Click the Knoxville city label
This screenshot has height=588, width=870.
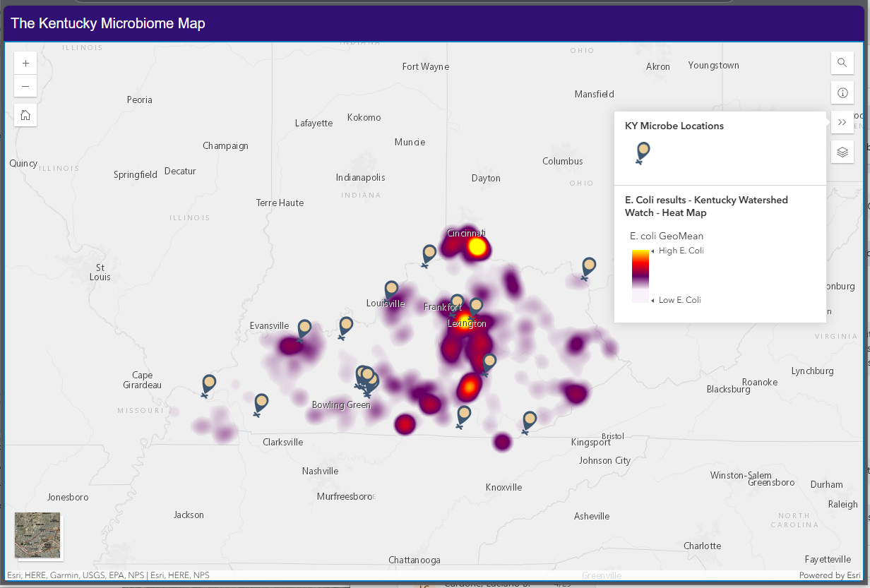point(503,488)
